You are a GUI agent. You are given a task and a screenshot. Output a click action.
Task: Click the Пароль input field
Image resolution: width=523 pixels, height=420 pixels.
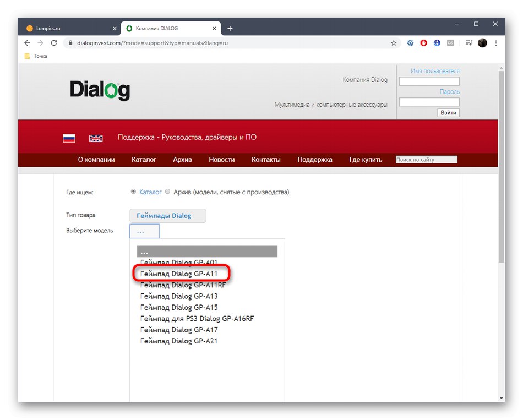(x=429, y=102)
